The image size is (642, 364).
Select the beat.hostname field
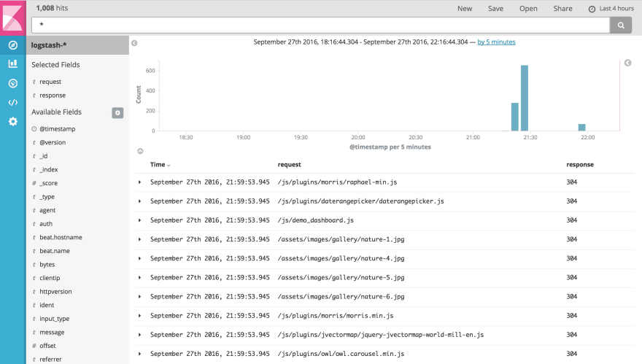[x=61, y=238]
